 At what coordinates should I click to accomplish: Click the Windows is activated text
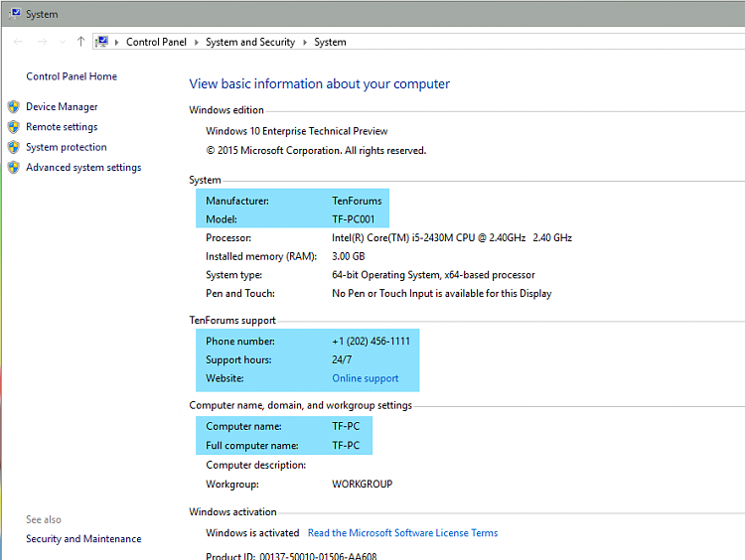252,533
